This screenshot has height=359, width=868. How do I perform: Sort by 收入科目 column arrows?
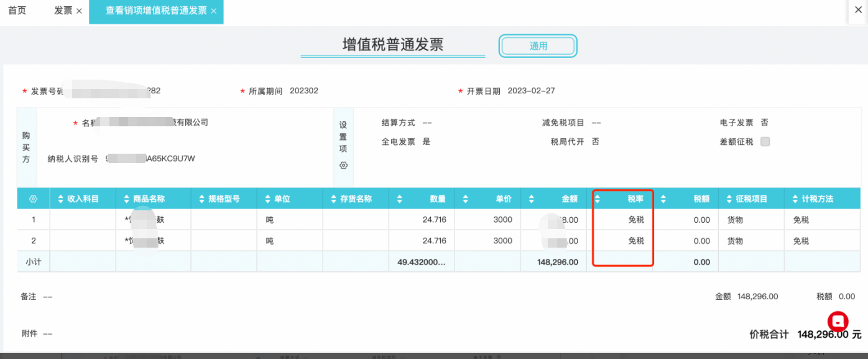point(61,199)
